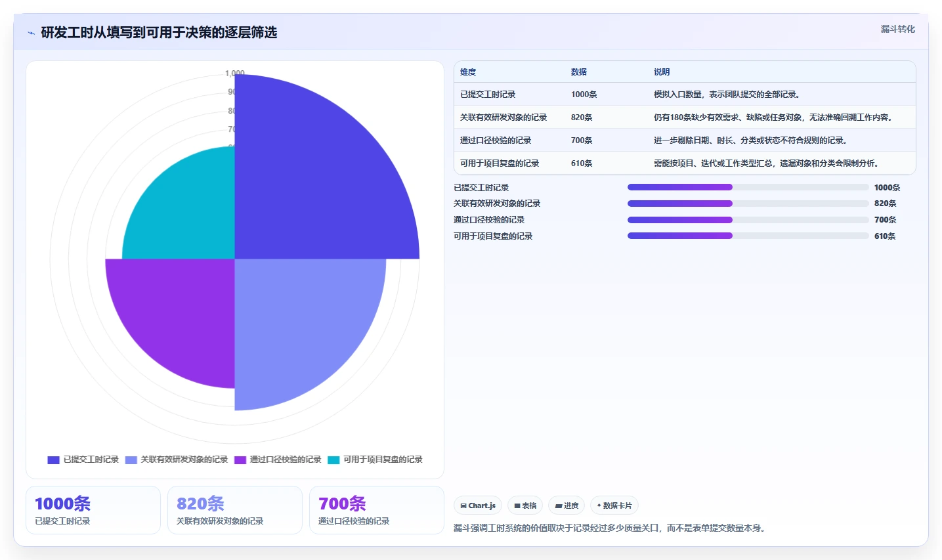The image size is (942, 560).
Task: Click the 1000条 table cell
Action: 584,95
